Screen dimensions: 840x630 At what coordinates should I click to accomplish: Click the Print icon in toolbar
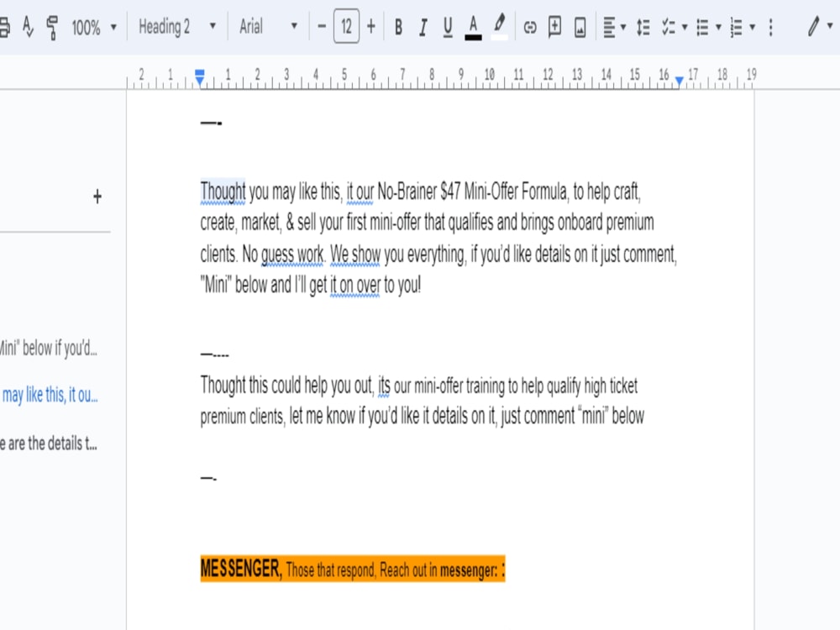pos(3,26)
